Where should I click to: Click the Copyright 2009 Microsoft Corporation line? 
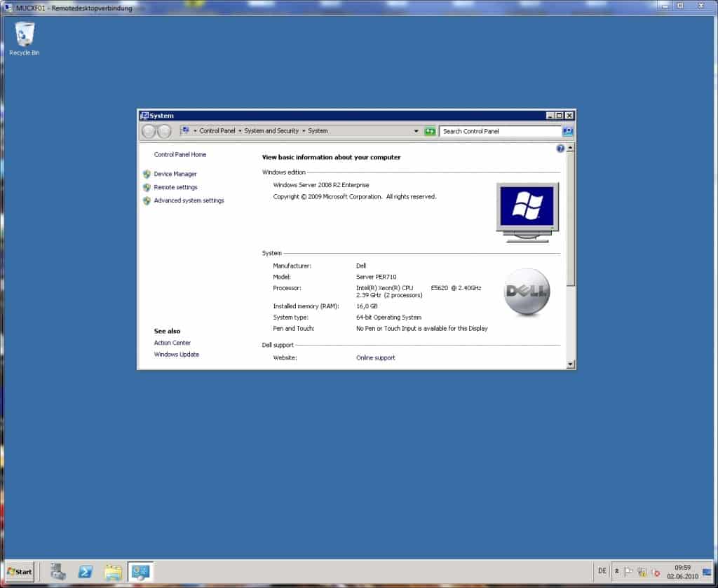(355, 197)
